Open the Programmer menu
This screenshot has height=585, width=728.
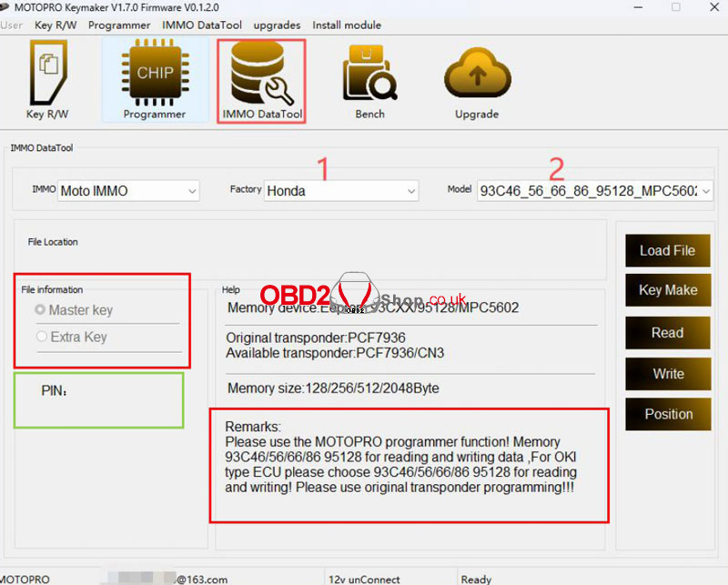pyautogui.click(x=119, y=25)
